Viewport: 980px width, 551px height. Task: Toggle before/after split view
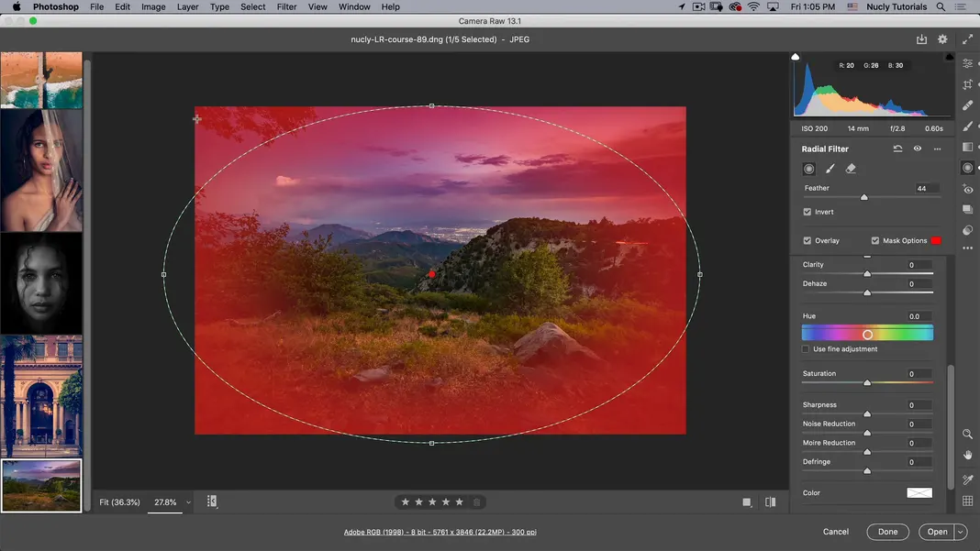pyautogui.click(x=771, y=501)
